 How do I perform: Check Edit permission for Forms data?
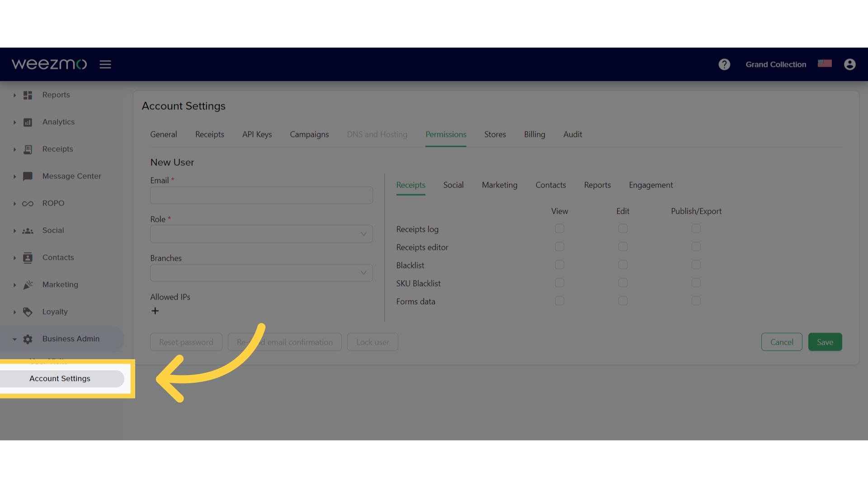coord(623,301)
